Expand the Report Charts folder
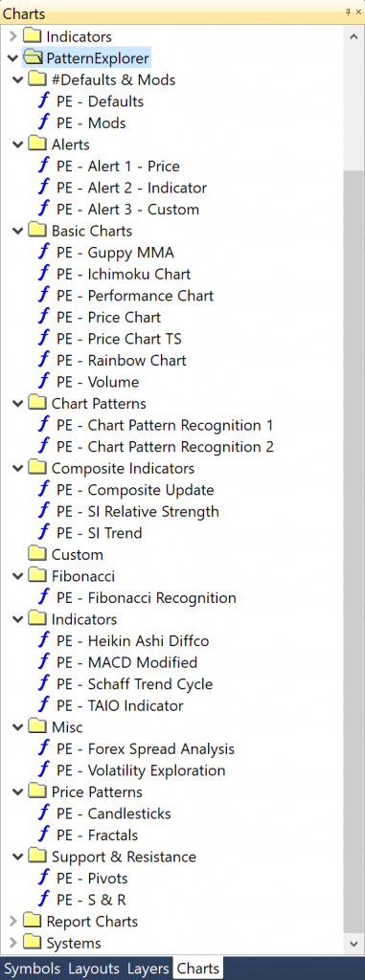This screenshot has height=980, width=365. pyautogui.click(x=13, y=922)
